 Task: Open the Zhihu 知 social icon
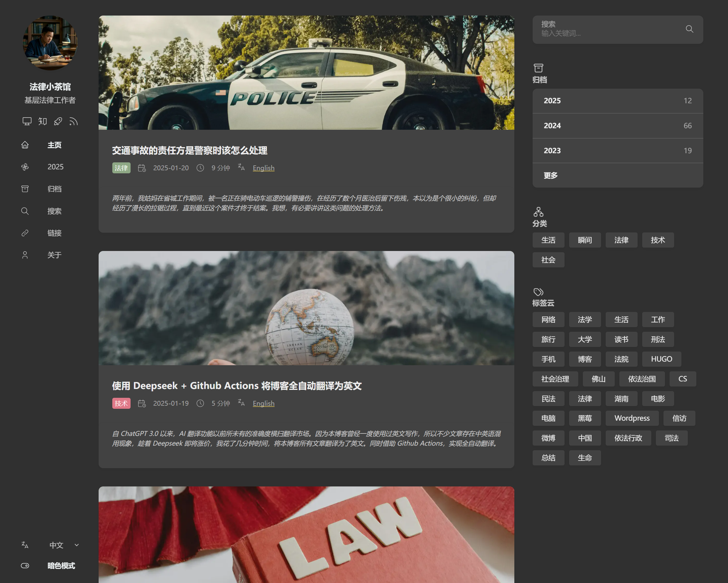pos(43,121)
